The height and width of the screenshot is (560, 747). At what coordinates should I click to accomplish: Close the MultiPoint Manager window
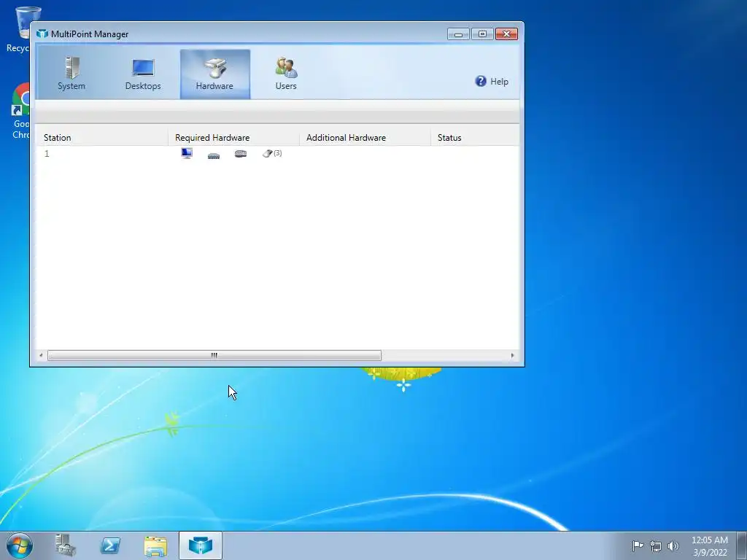[x=506, y=34]
